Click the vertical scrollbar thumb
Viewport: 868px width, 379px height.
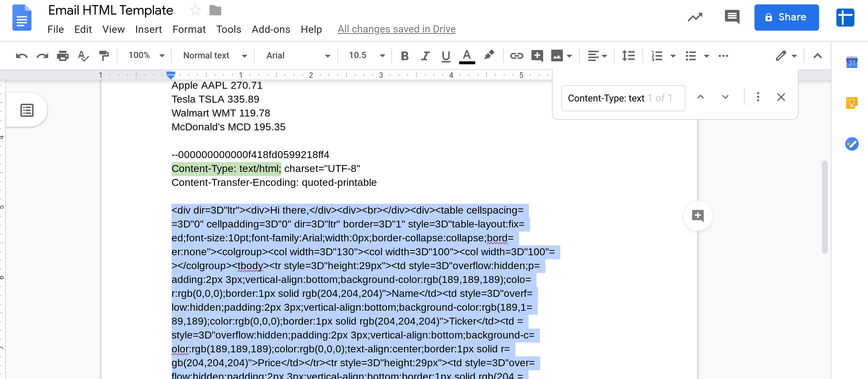pos(825,207)
